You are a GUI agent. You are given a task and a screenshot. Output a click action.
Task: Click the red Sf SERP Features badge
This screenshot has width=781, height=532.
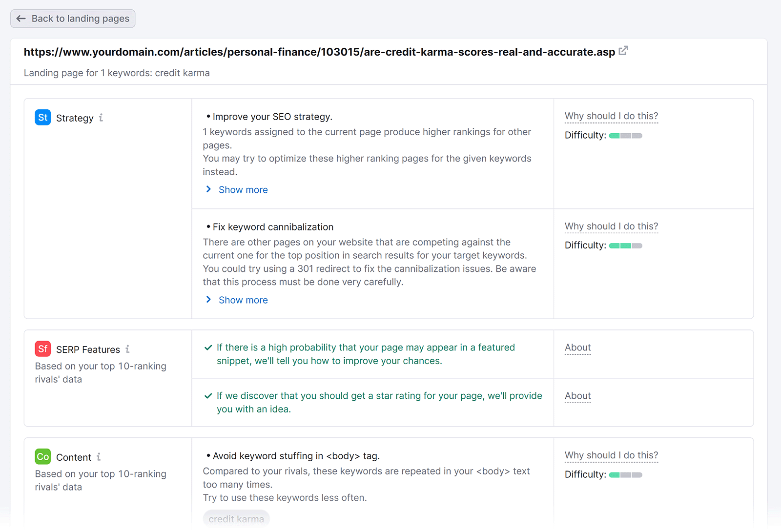point(43,349)
